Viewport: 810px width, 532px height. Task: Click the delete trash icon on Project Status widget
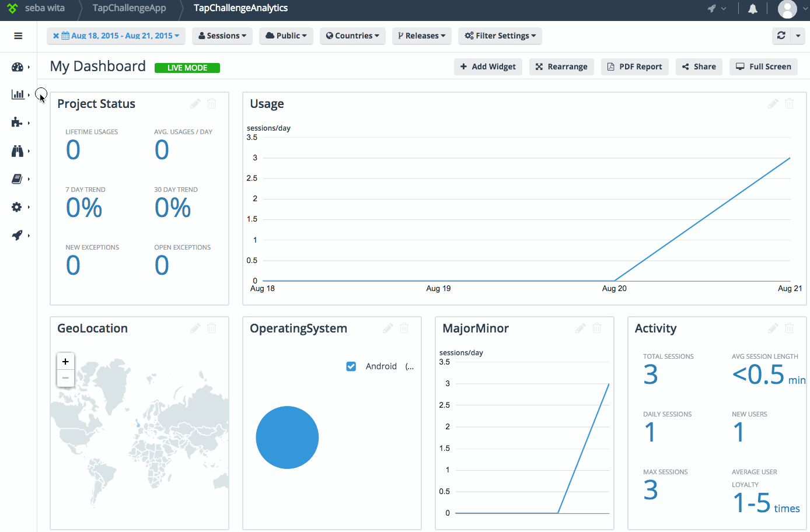[211, 103]
